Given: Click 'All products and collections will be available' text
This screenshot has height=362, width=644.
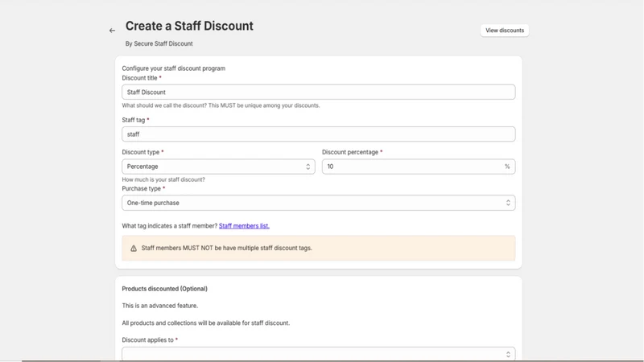Looking at the screenshot, I should coord(206,323).
